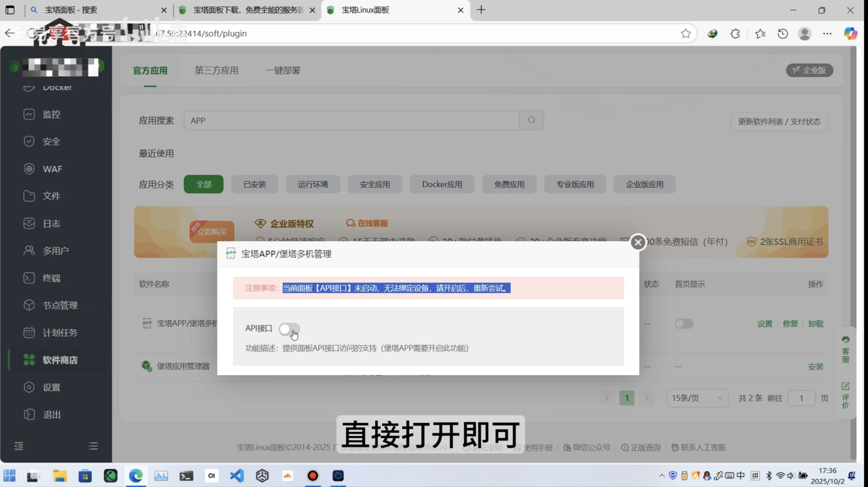Open 计划任务 in the sidebar
Viewport: 868px width, 487px height.
pyautogui.click(x=60, y=333)
